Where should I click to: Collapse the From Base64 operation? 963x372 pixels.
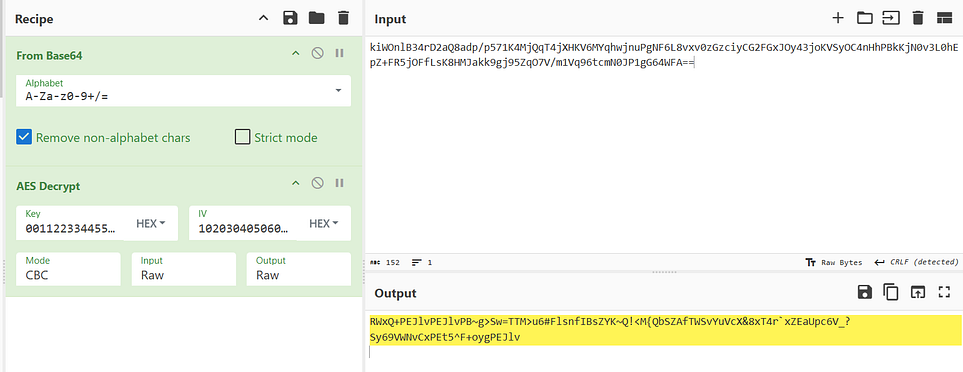pyautogui.click(x=295, y=53)
